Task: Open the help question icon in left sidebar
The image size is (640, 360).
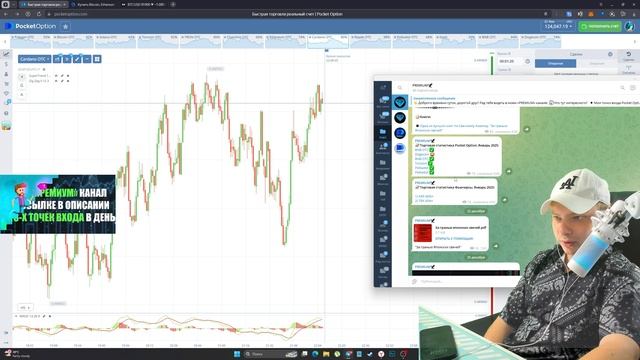Action: click(x=6, y=113)
